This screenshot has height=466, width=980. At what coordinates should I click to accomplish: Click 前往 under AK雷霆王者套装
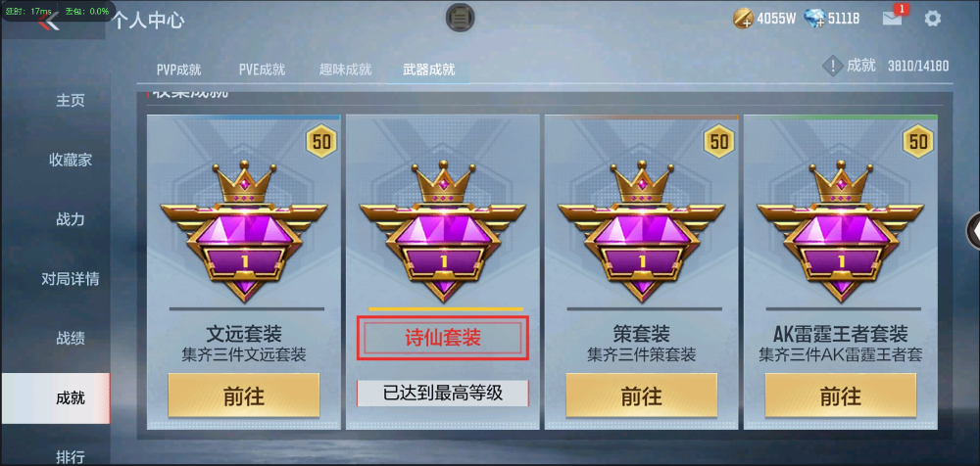(x=841, y=396)
